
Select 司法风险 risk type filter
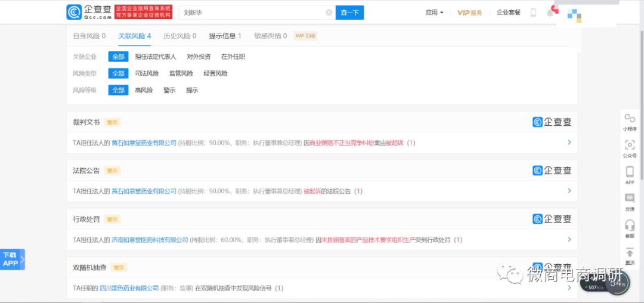pos(147,73)
